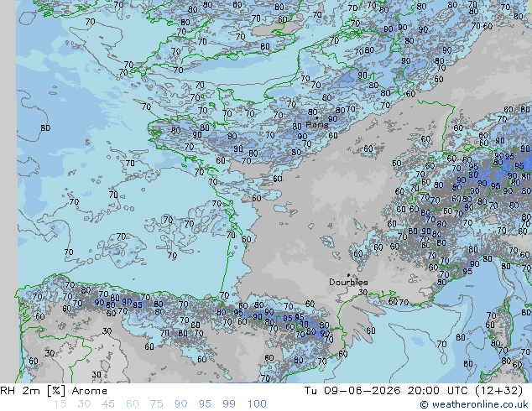Click the Paris city label on map
Image resolution: width=532 pixels, height=411 pixels.
(317, 125)
